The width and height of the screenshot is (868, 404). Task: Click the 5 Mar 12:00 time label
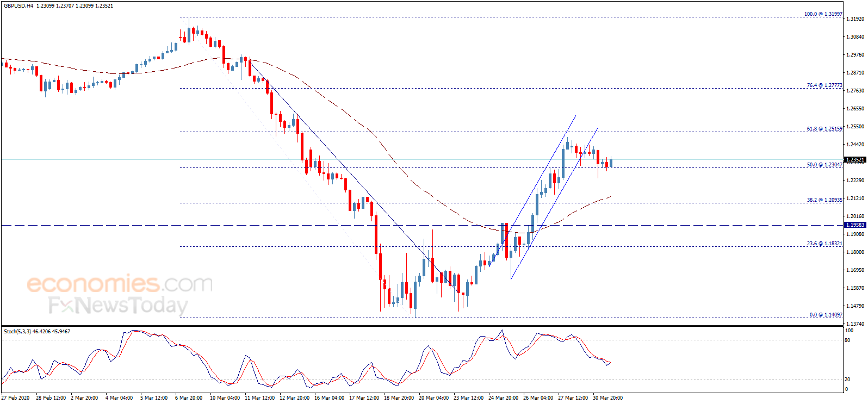click(x=154, y=398)
